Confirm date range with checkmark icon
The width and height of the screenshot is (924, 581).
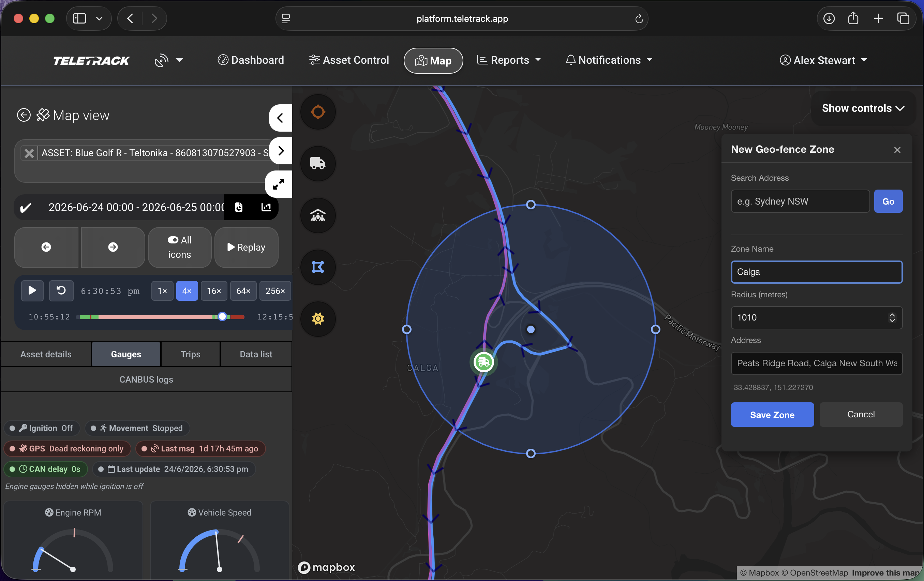tap(25, 208)
